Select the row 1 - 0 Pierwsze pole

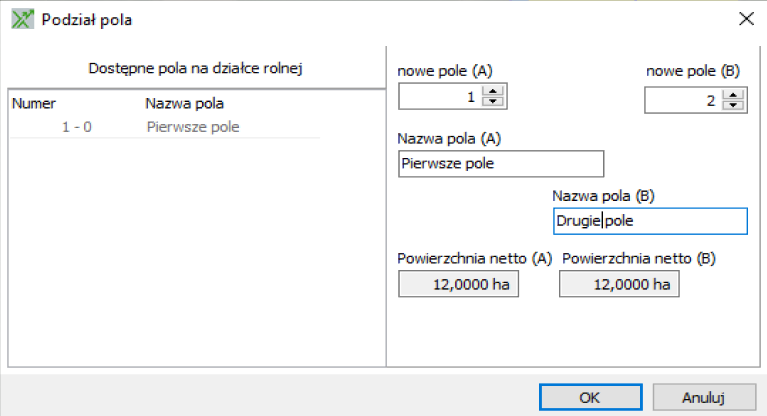165,127
